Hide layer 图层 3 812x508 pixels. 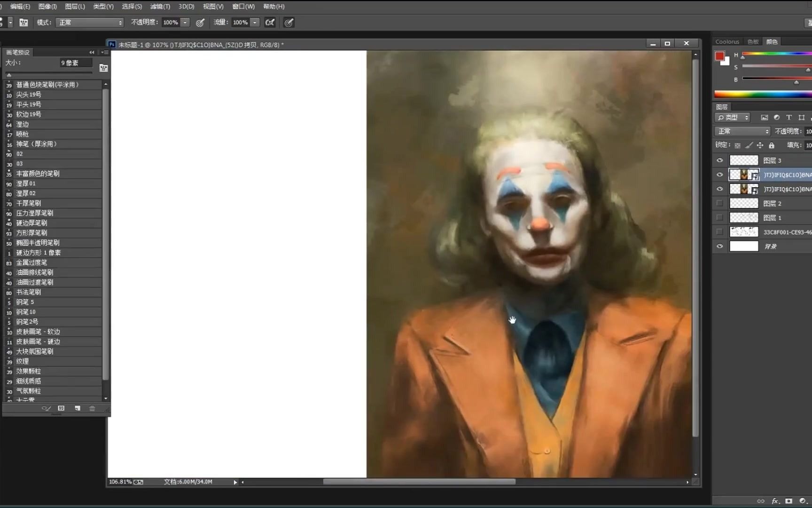click(719, 160)
